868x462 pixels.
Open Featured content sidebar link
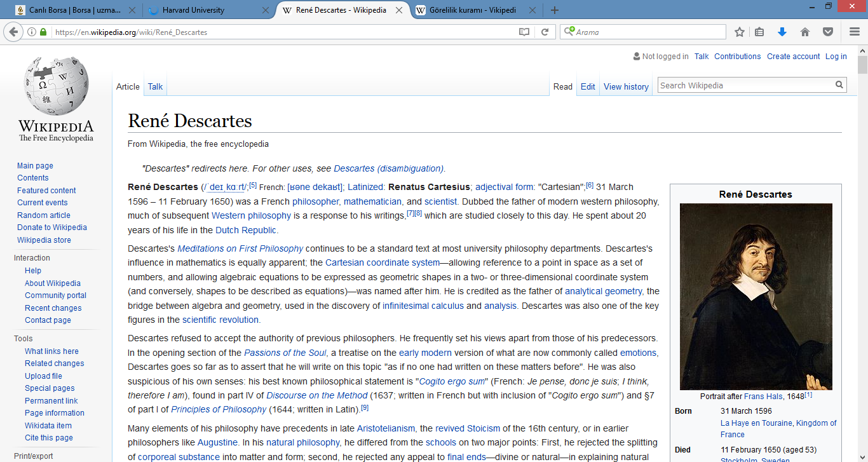pyautogui.click(x=46, y=191)
